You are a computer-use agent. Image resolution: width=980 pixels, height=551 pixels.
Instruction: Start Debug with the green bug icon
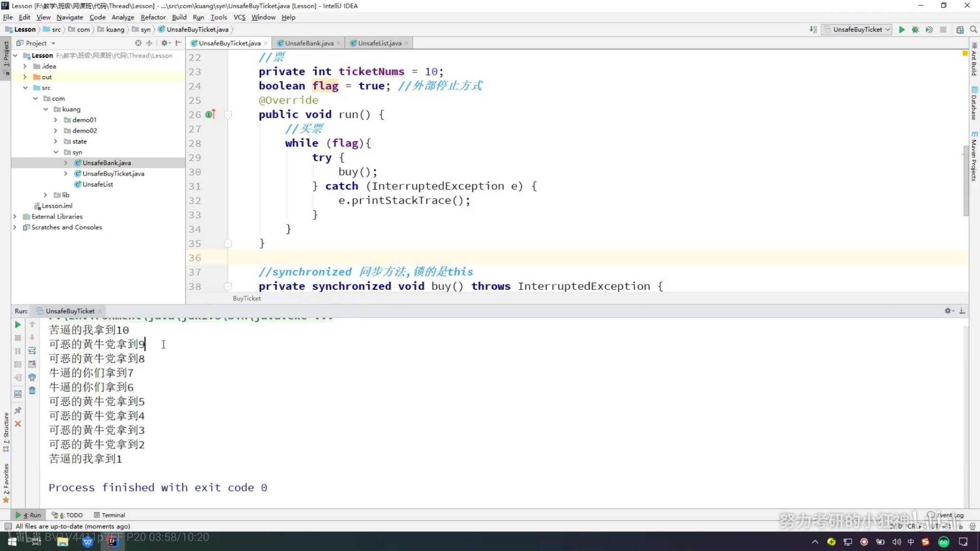point(915,30)
